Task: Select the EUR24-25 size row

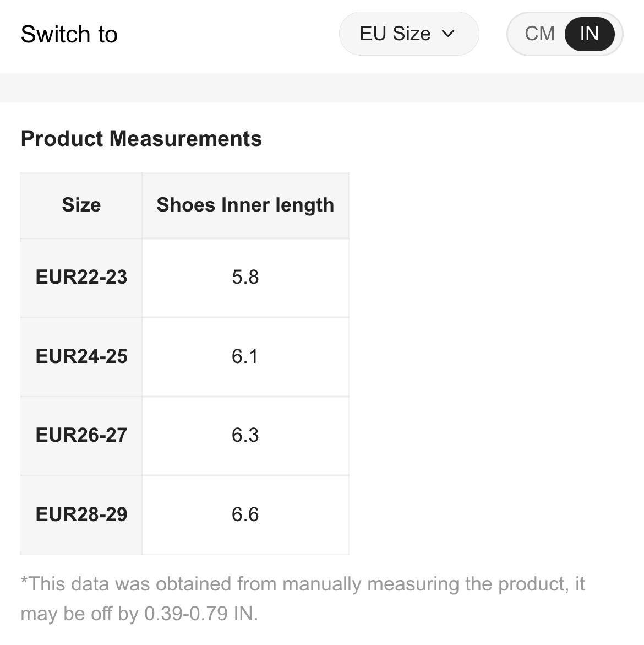Action: pos(81,356)
